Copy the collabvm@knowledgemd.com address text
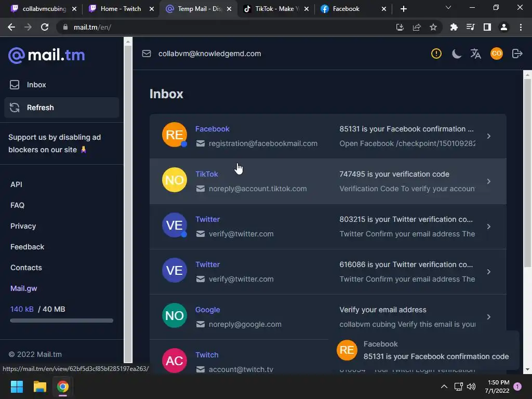Image resolution: width=532 pixels, height=399 pixels. (210, 54)
